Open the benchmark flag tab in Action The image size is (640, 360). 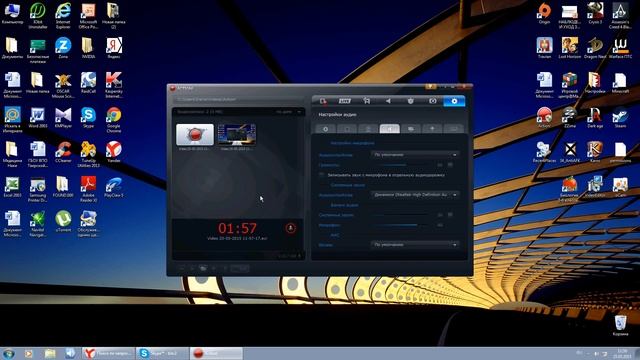pos(367,101)
